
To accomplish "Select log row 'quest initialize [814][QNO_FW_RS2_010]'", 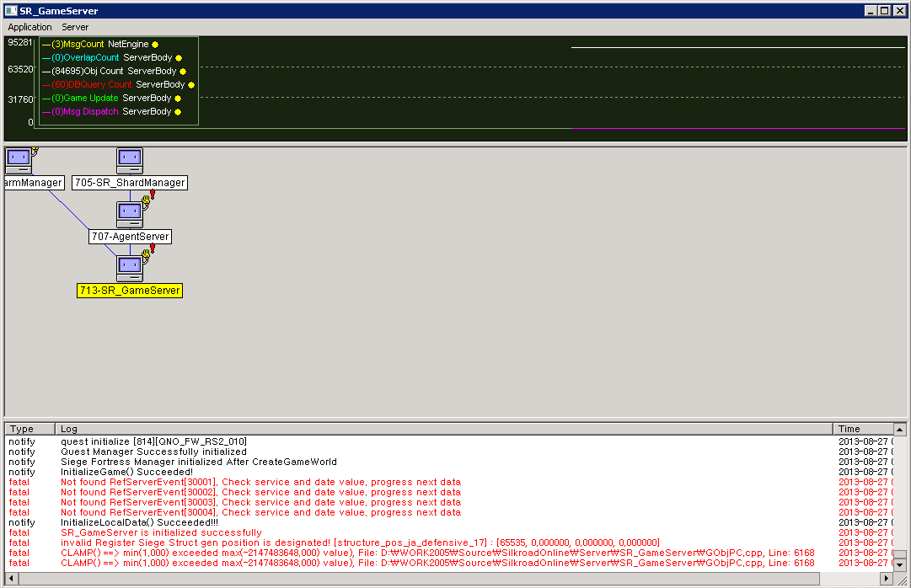I will point(448,441).
